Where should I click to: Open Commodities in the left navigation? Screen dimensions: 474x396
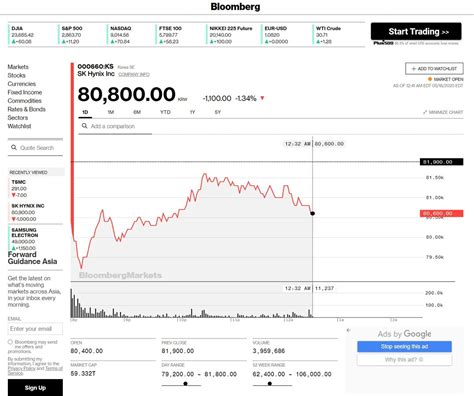[x=25, y=101]
